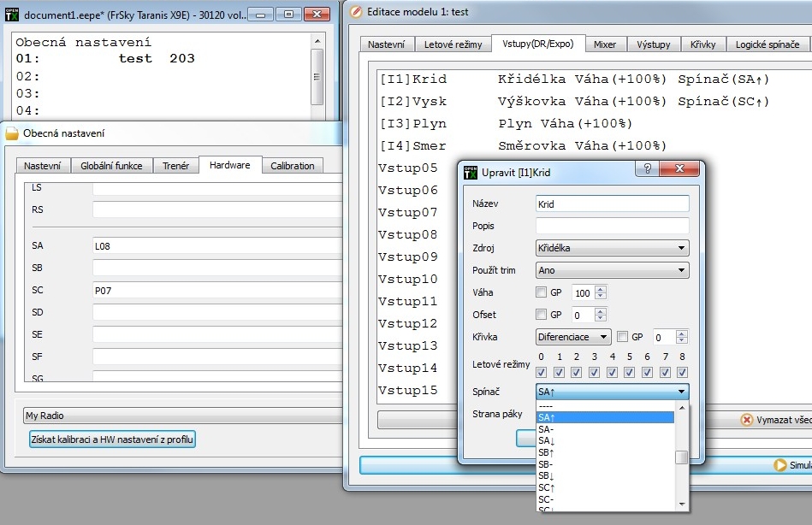Click the switch dropdown list scrollbar thumb
Viewport: 812px width, 525px height.
click(681, 457)
